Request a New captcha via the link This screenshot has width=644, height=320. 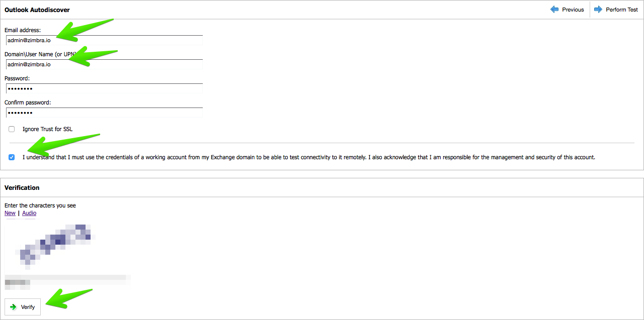(10, 213)
